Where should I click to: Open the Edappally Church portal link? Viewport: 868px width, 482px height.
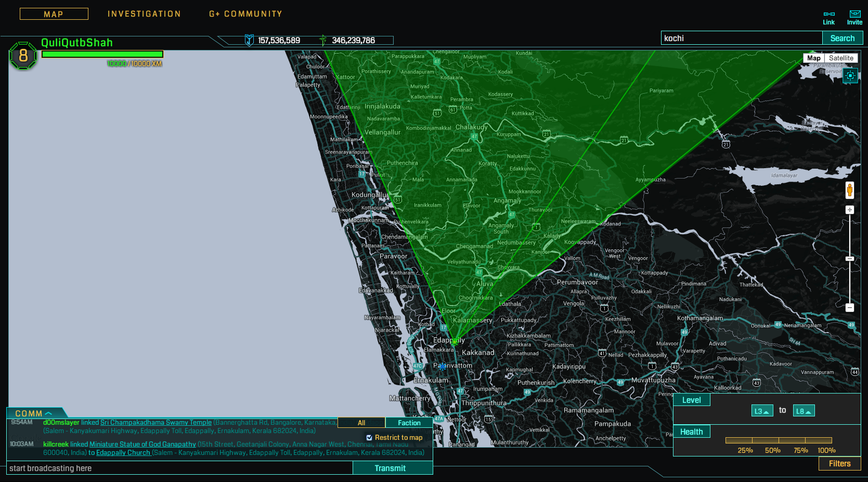pos(123,453)
